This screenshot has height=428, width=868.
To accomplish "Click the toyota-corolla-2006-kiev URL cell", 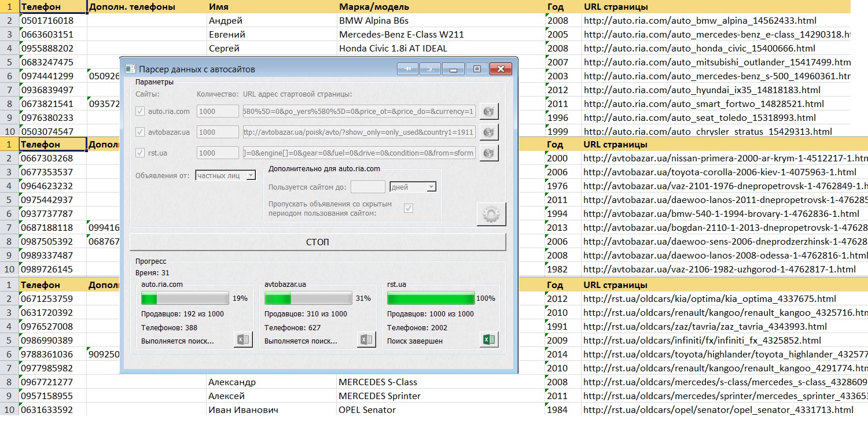I will (724, 172).
